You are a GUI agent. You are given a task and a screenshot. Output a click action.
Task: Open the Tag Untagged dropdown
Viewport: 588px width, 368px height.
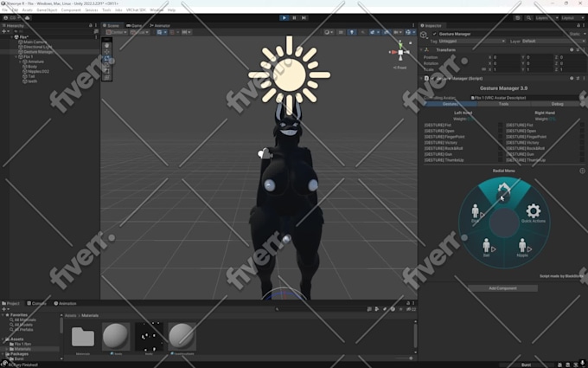coord(471,42)
